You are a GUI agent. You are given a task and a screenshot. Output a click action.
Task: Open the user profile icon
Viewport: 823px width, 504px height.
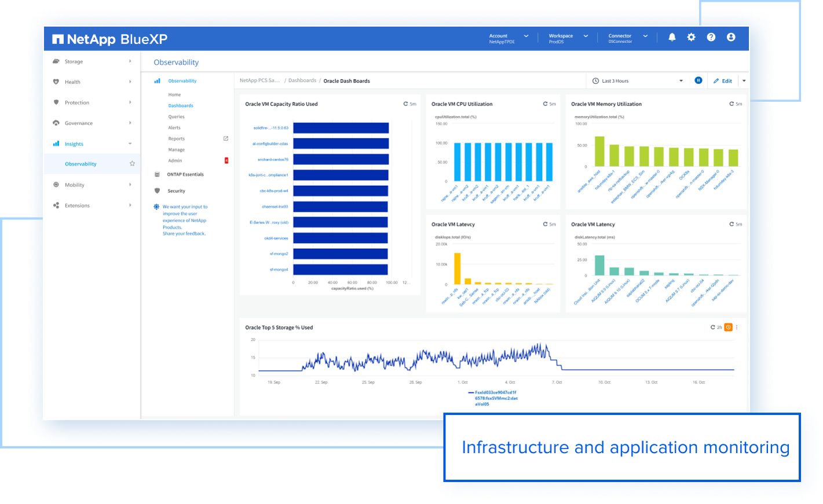click(x=730, y=36)
